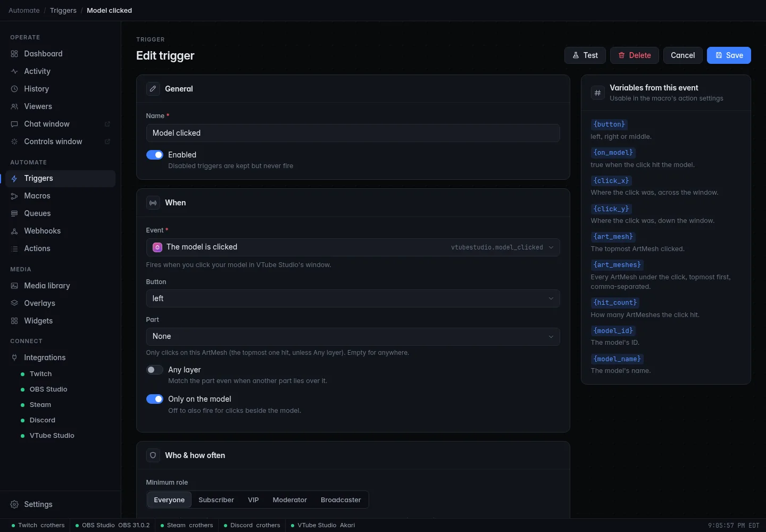Screen dimensions: 766x532
Task: Open OBS Studio integration in sidebar
Action: coord(48,389)
